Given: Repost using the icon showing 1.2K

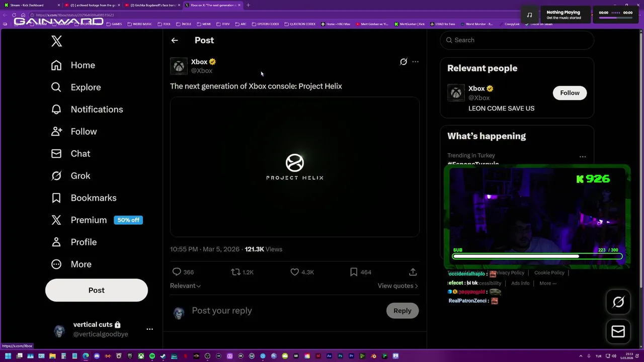Looking at the screenshot, I should (242, 272).
